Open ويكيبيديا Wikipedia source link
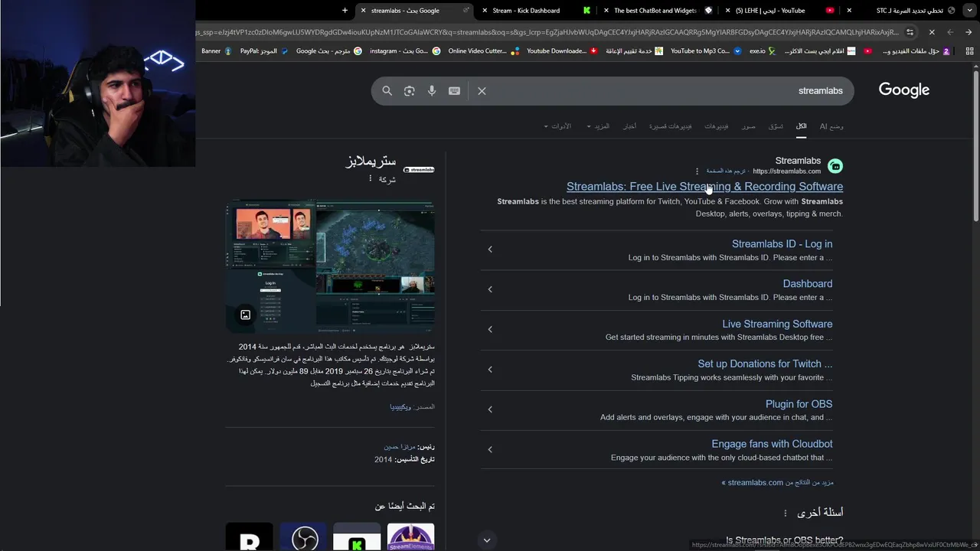Image resolution: width=980 pixels, height=551 pixels. 400,407
